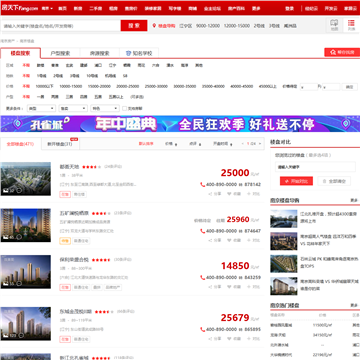Click 确定 button for custom price range
Image resolution: width=360 pixels, height=360 pixels.
pyautogui.click(x=349, y=87)
